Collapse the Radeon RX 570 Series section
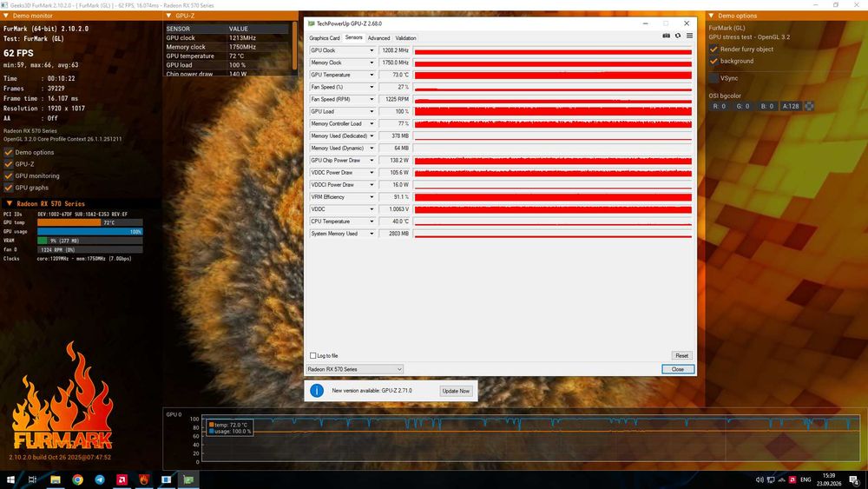 (9, 203)
